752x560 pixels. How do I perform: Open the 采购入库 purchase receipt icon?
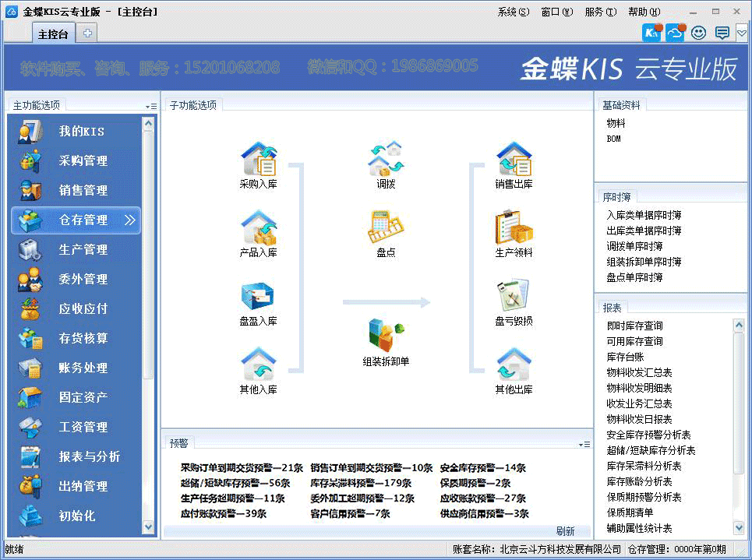coord(258,159)
